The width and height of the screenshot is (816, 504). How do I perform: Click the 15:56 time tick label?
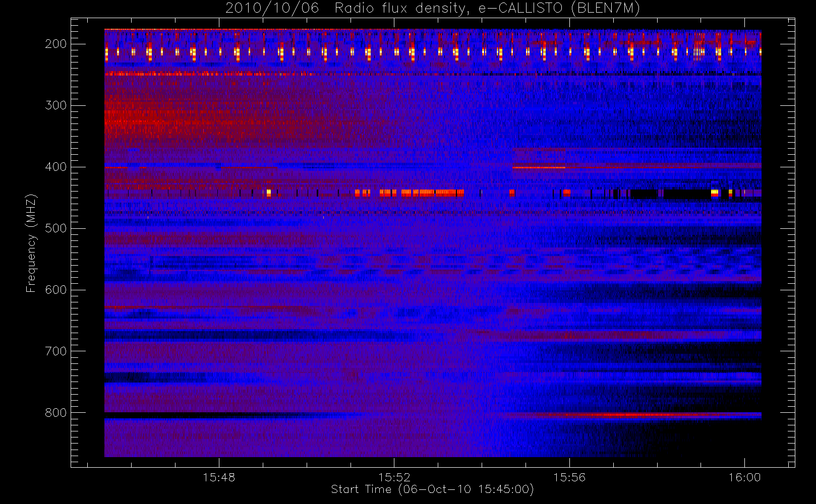pyautogui.click(x=569, y=477)
